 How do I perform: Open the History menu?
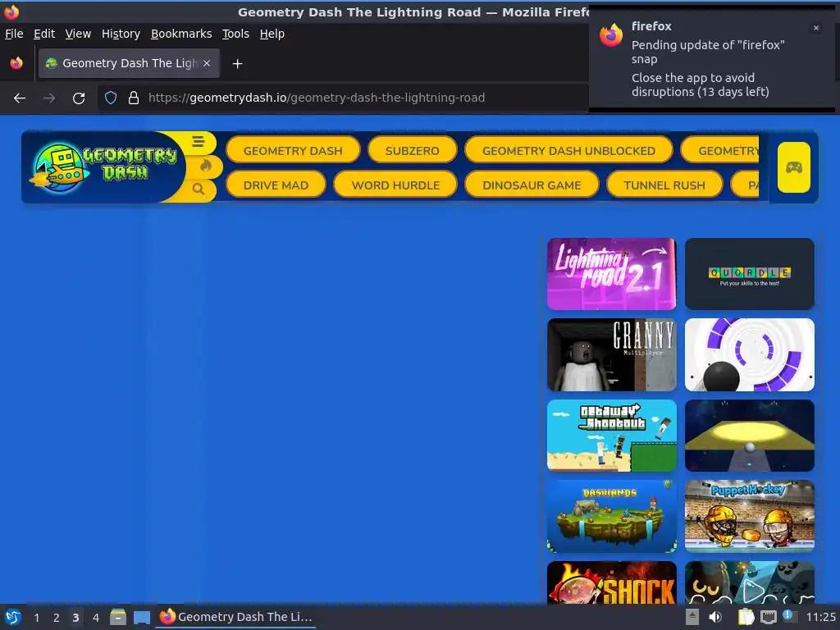coord(121,34)
